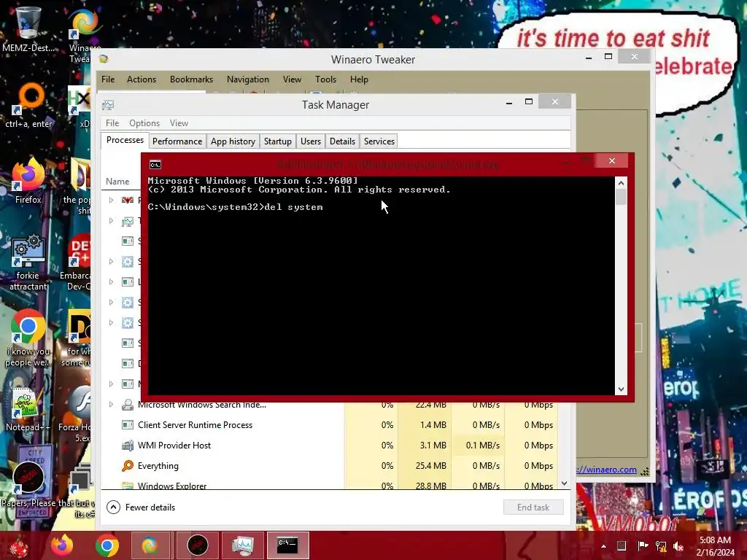Switch to the Services tab

coord(379,141)
